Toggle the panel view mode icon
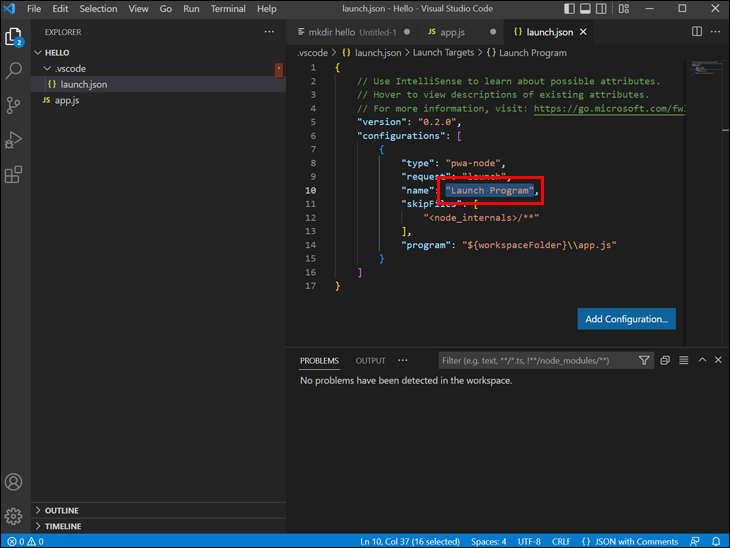 [x=684, y=360]
